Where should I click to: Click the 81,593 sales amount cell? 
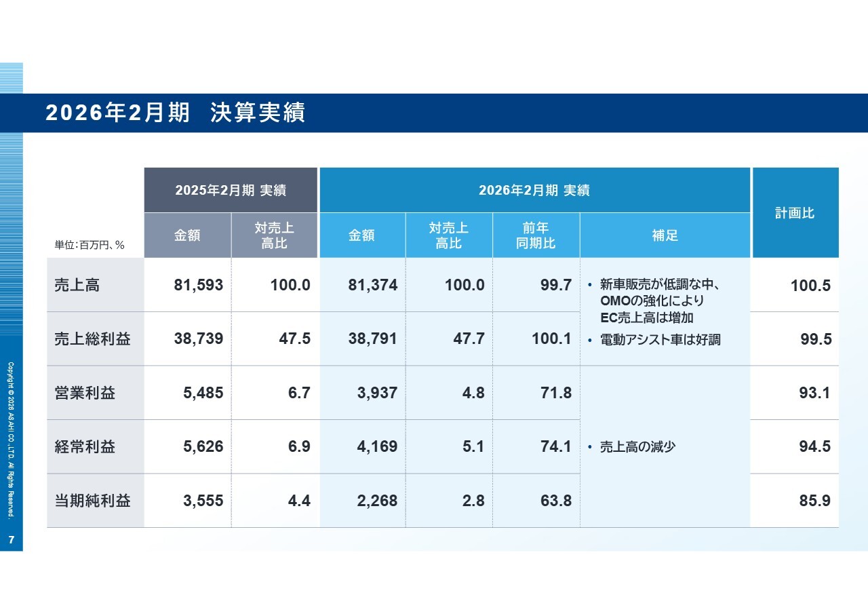click(x=198, y=286)
